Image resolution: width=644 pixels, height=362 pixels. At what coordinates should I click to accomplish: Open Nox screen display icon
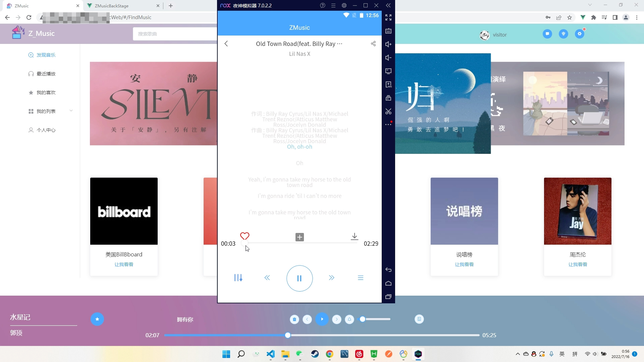(388, 71)
